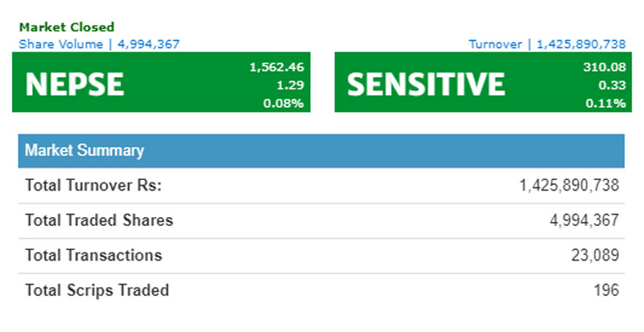Click the SENSITIVE index value 310.08
This screenshot has height=332, width=644.
[x=605, y=68]
